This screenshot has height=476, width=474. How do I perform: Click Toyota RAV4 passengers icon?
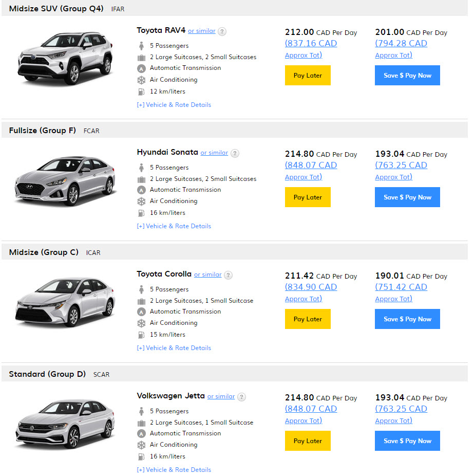[141, 46]
